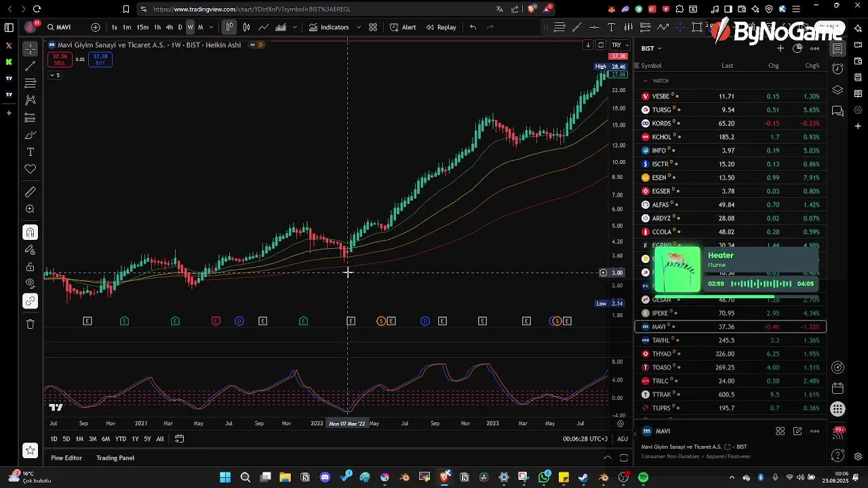Open the Fibonacci tools in left toolbar
The image size is (868, 488).
[x=30, y=83]
